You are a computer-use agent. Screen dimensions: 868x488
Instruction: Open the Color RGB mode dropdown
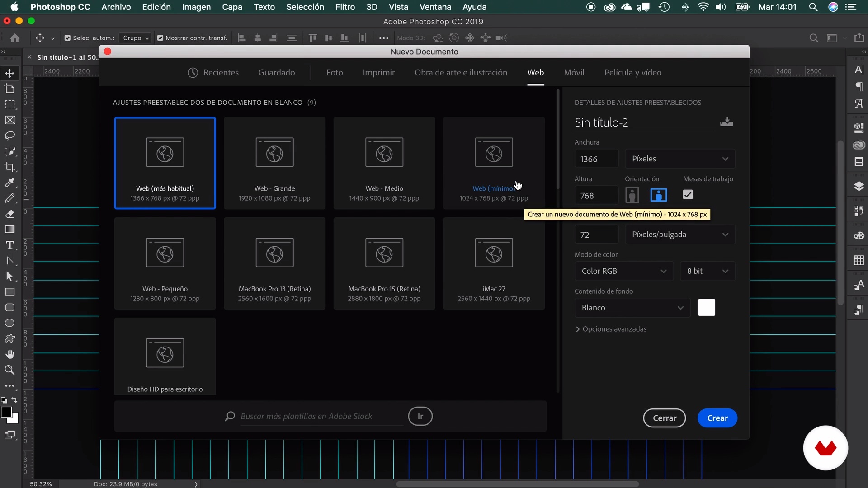coord(624,271)
